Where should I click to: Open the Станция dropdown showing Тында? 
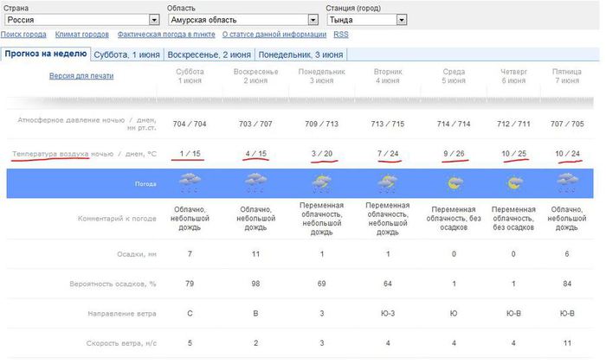[367, 20]
